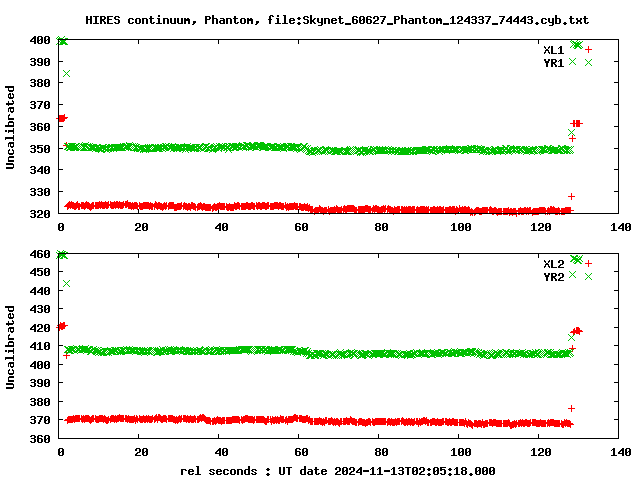Click the y-axis tick label 330
Screen dimensions: 640x480
tap(40, 192)
